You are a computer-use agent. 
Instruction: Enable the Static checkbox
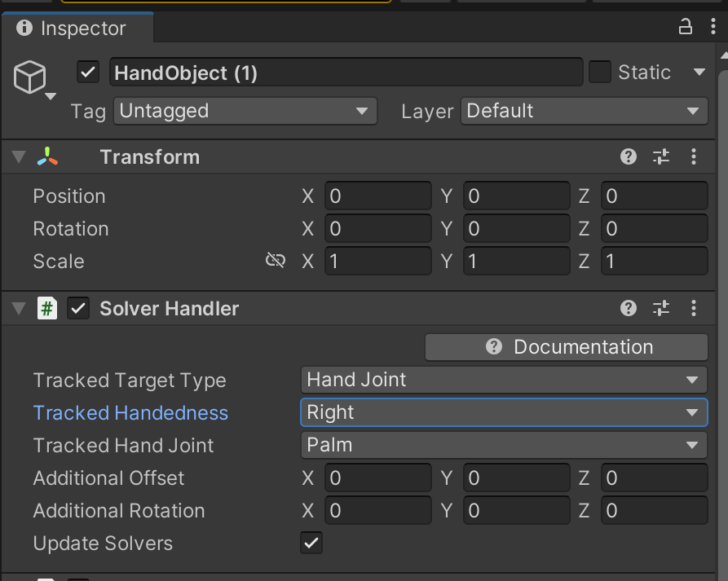599,72
